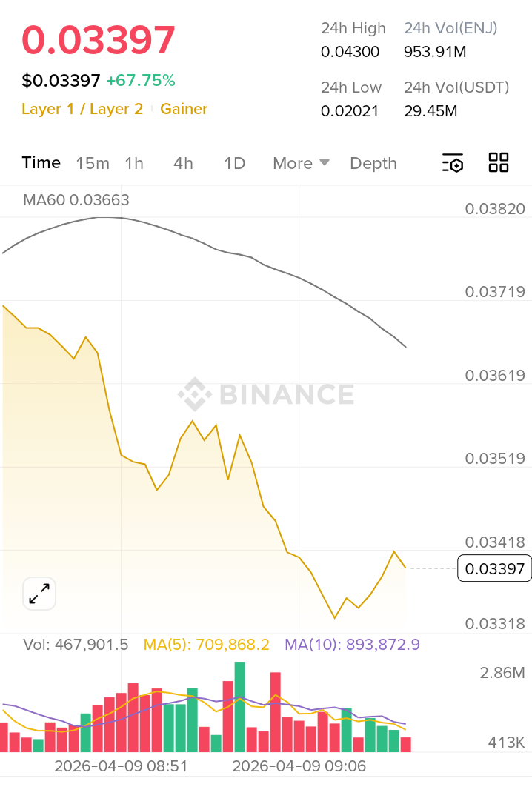Viewport: 532px width, 787px height.
Task: Click the four-square grid layout icon
Action: (x=499, y=163)
